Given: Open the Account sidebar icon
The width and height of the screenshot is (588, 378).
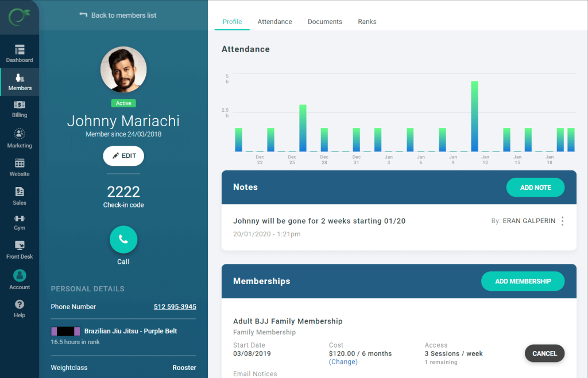Looking at the screenshot, I should pyautogui.click(x=20, y=276).
